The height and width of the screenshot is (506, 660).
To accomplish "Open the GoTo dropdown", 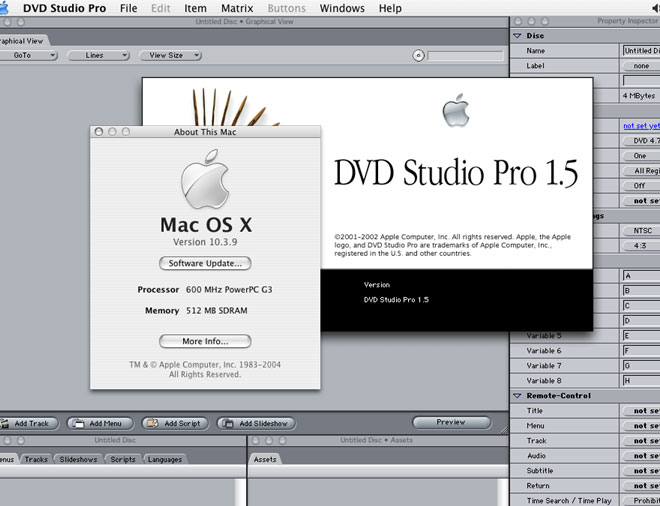I will pyautogui.click(x=28, y=55).
